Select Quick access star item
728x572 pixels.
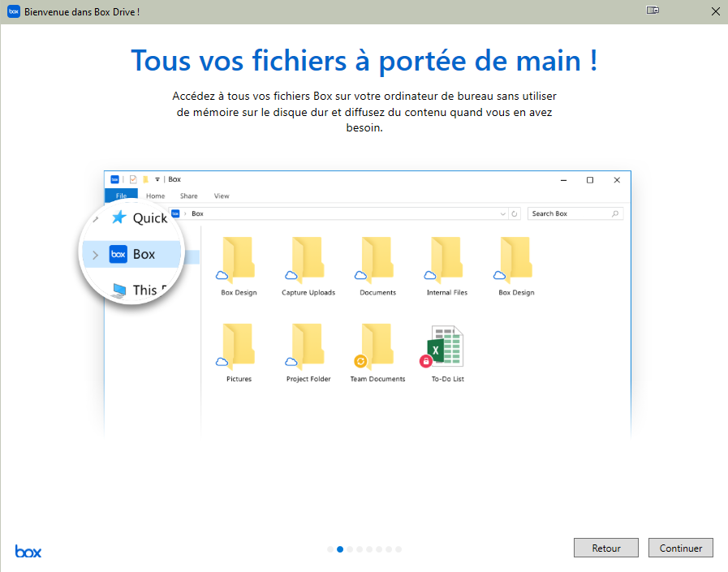point(140,217)
